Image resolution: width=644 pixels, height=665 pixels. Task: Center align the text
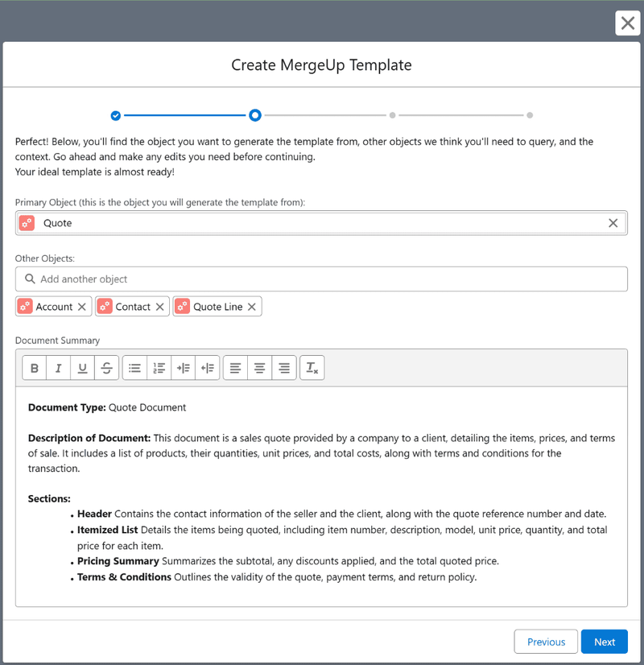tap(260, 368)
